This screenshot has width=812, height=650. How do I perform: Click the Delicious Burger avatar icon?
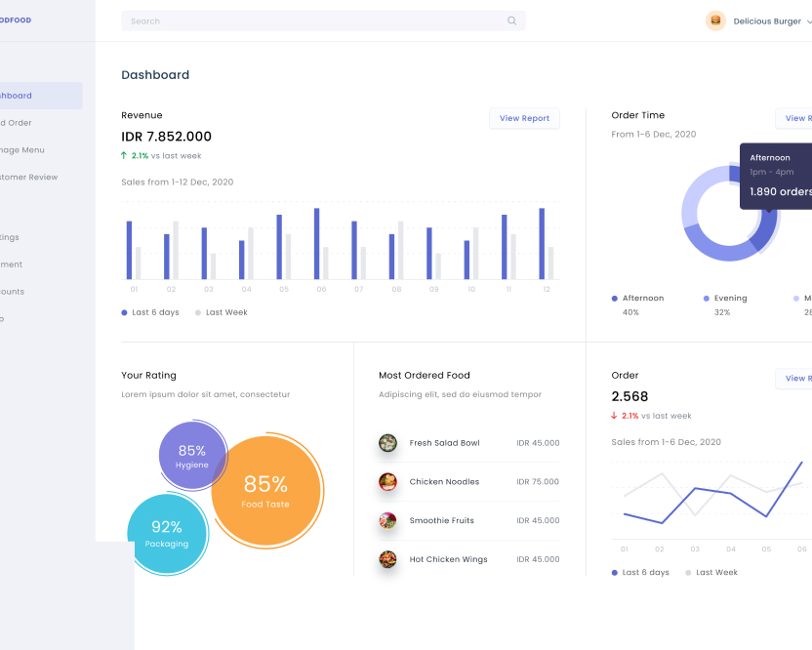click(x=715, y=20)
